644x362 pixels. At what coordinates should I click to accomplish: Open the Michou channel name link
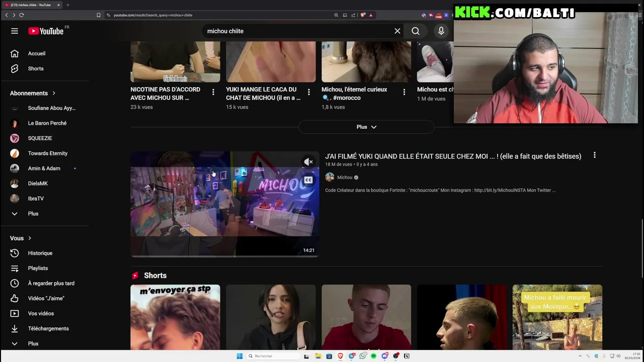(x=345, y=177)
